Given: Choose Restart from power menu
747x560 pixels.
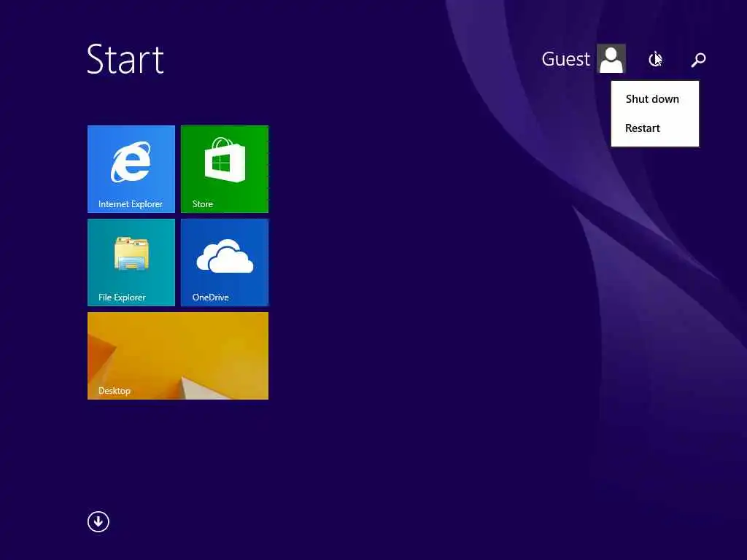Looking at the screenshot, I should 655,128.
